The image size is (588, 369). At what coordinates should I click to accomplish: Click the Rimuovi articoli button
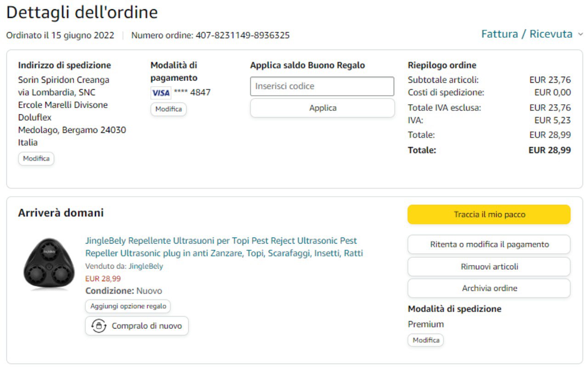tap(489, 267)
